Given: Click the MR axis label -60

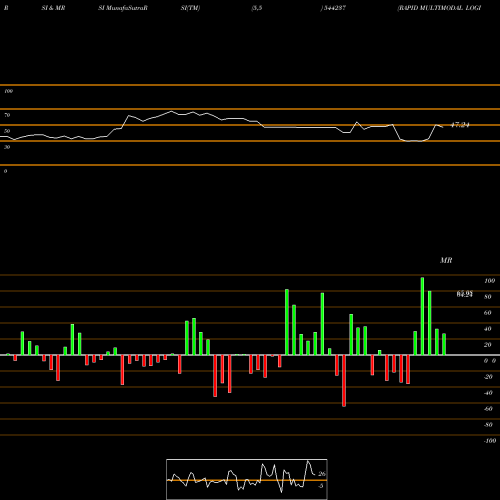Looking at the screenshot, I should [x=488, y=409].
